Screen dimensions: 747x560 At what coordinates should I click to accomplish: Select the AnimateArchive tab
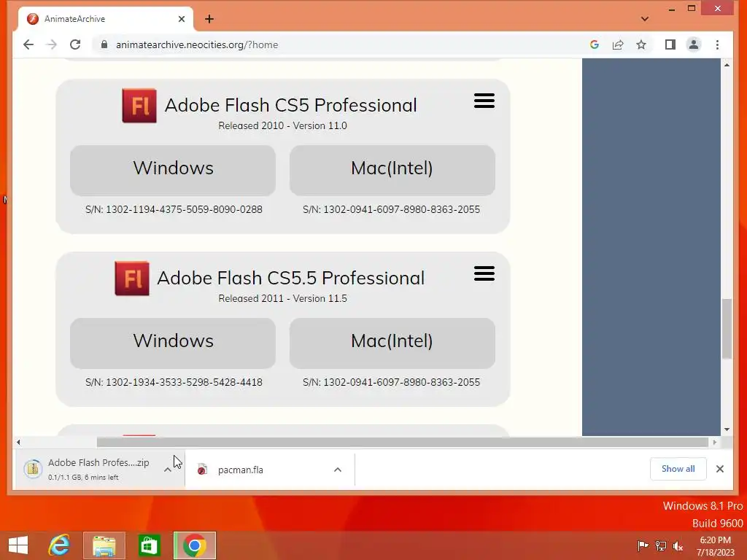point(106,19)
